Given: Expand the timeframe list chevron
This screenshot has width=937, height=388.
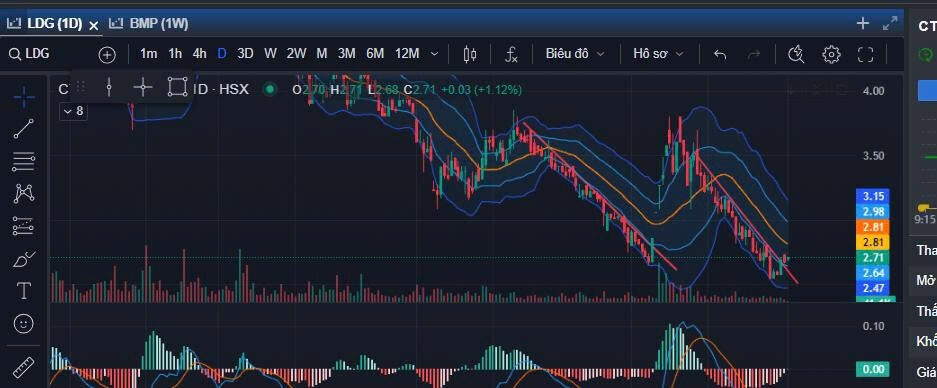Looking at the screenshot, I should point(435,54).
